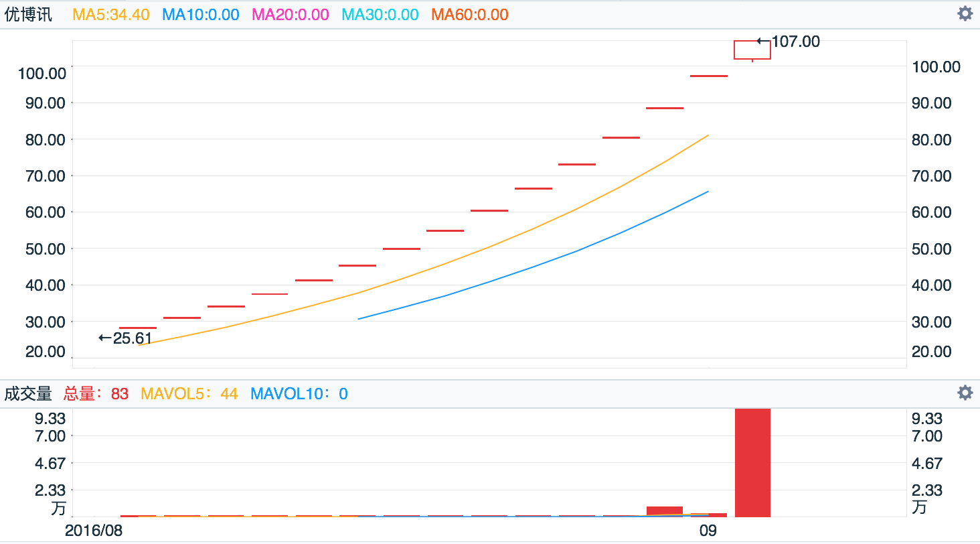Click the small red volume bar near 09
This screenshot has width=980, height=544.
[708, 515]
